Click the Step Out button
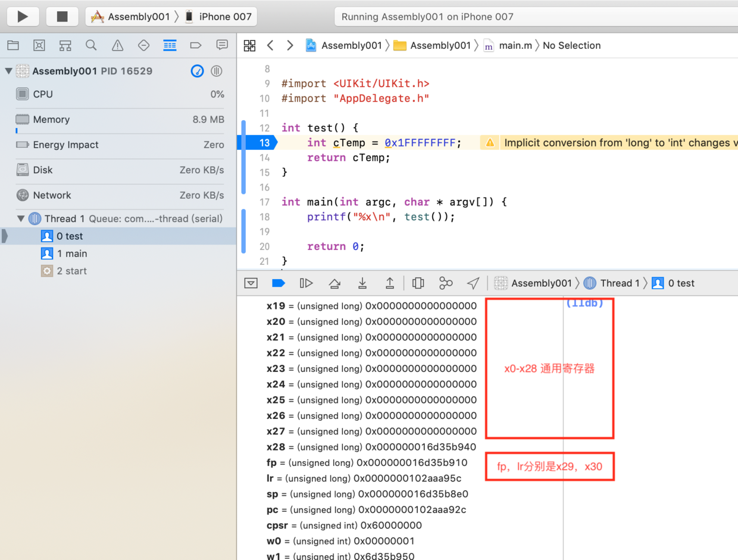This screenshot has height=560, width=738. click(x=390, y=283)
